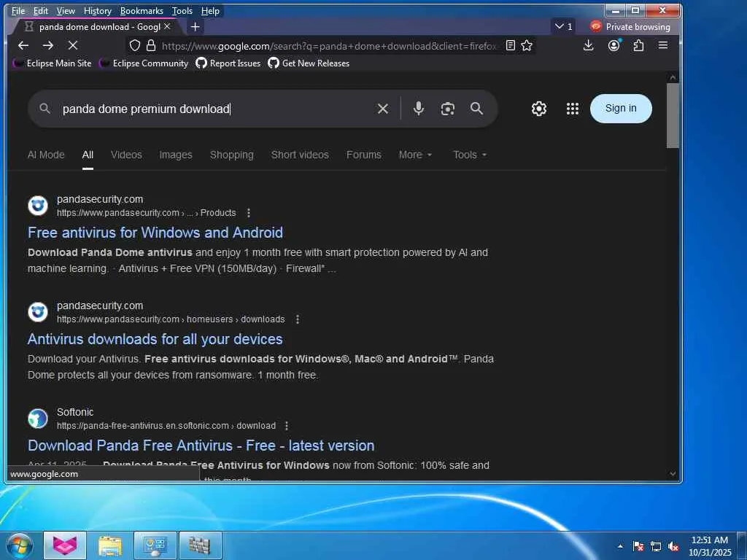
Task: Open Google apps grid
Action: tap(572, 109)
